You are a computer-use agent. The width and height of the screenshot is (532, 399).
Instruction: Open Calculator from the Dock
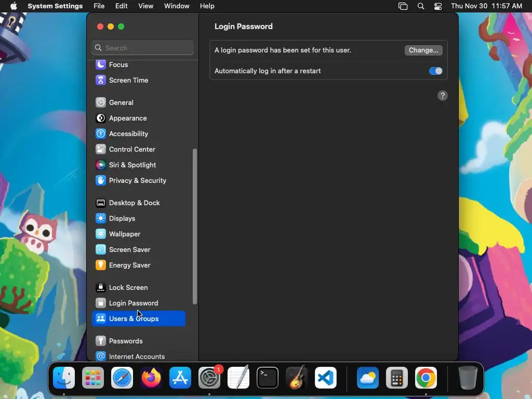[397, 378]
